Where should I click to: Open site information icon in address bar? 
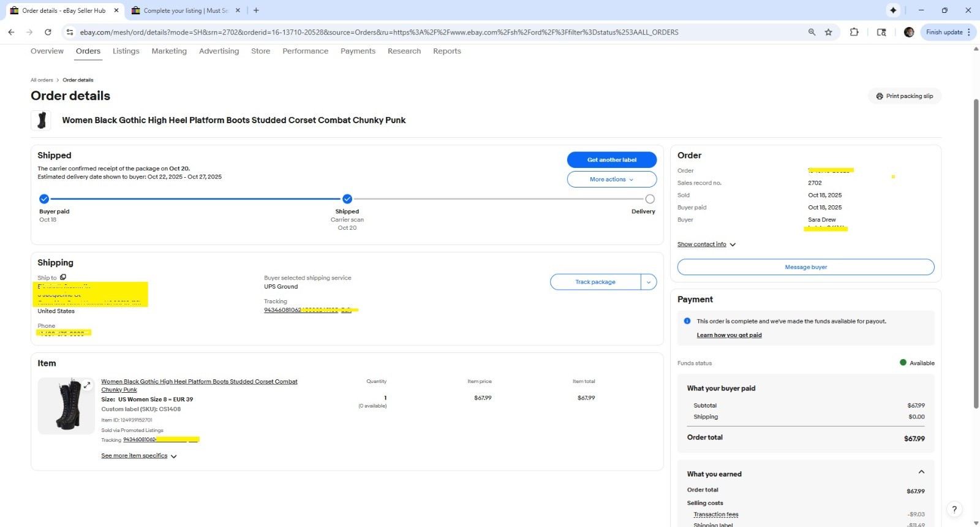(70, 32)
